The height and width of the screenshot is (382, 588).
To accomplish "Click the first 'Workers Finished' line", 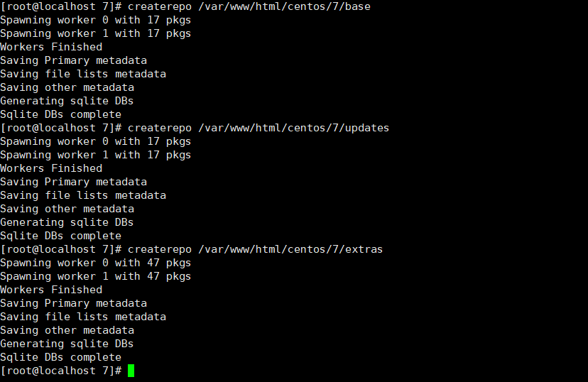I will (x=51, y=48).
